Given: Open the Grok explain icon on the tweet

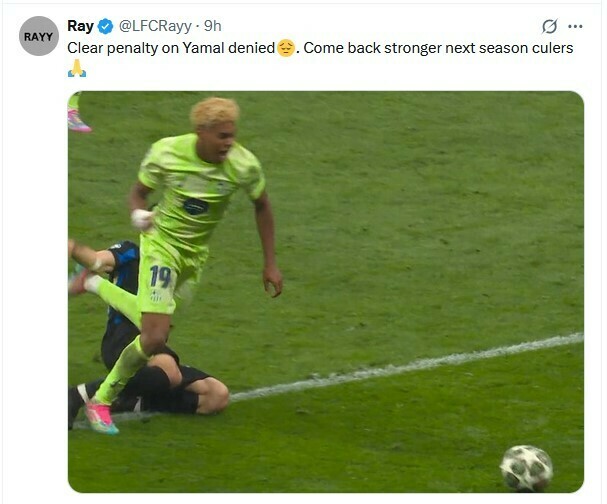Looking at the screenshot, I should click(x=549, y=26).
